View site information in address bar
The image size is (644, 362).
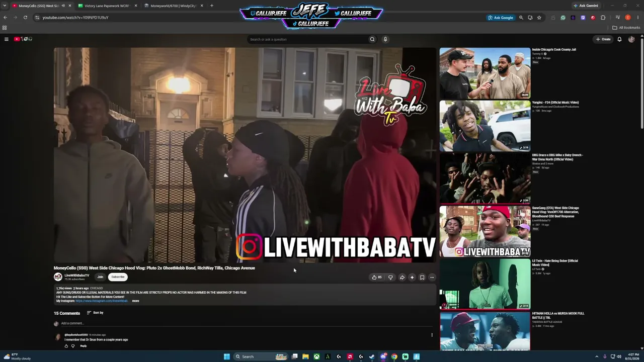[x=37, y=18]
